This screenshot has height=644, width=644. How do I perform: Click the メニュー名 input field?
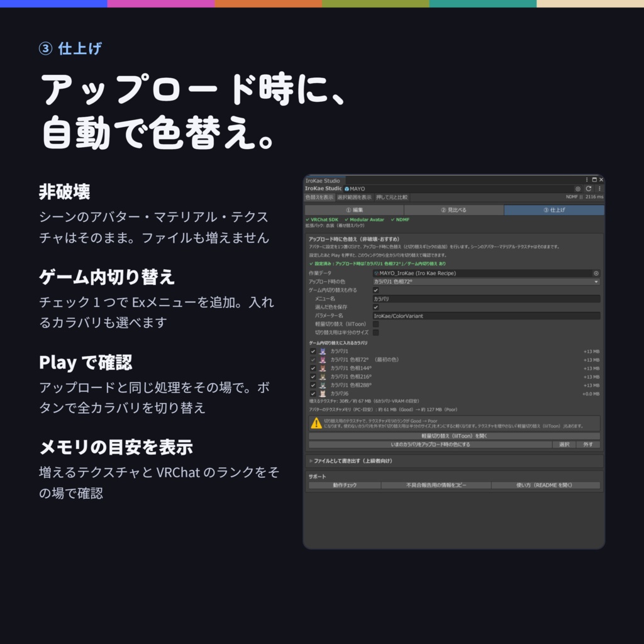pyautogui.click(x=486, y=299)
